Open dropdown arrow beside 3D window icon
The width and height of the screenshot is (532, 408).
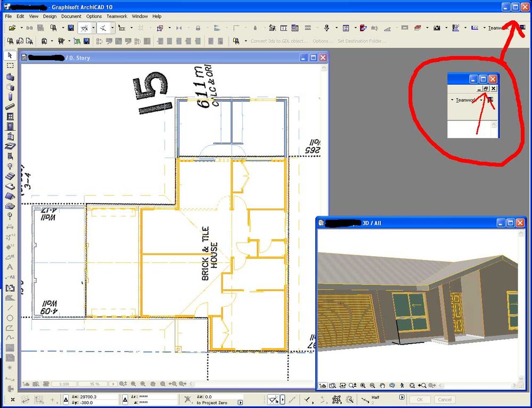tap(355, 28)
